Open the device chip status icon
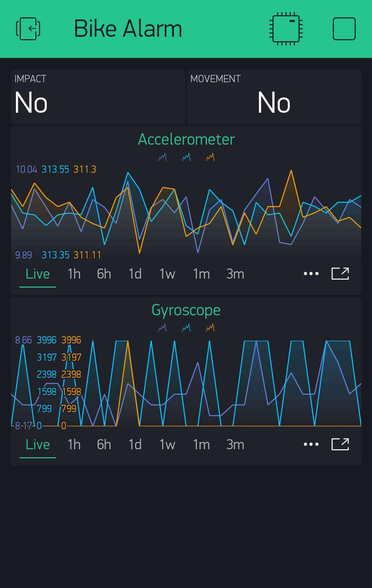The width and height of the screenshot is (372, 588). [x=286, y=29]
